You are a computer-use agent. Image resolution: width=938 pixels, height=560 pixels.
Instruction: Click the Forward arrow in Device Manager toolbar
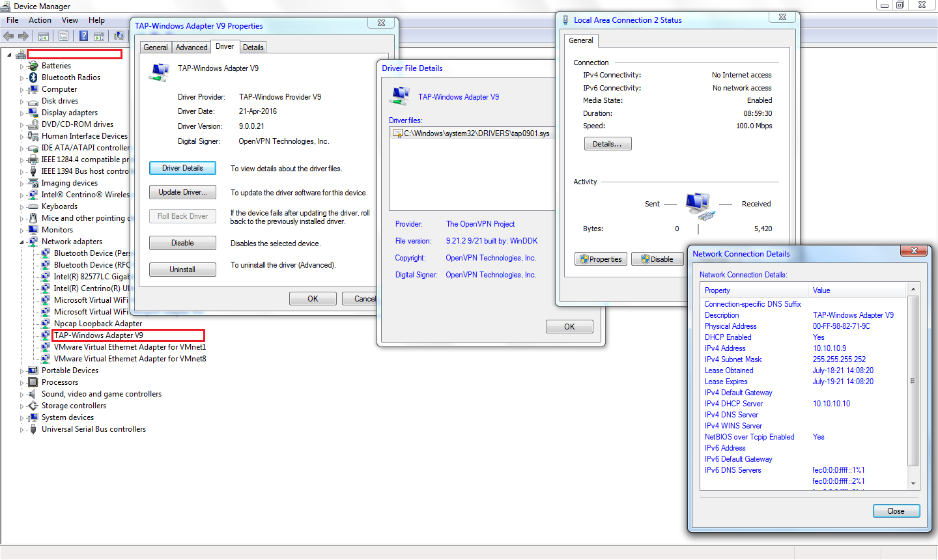click(x=23, y=36)
